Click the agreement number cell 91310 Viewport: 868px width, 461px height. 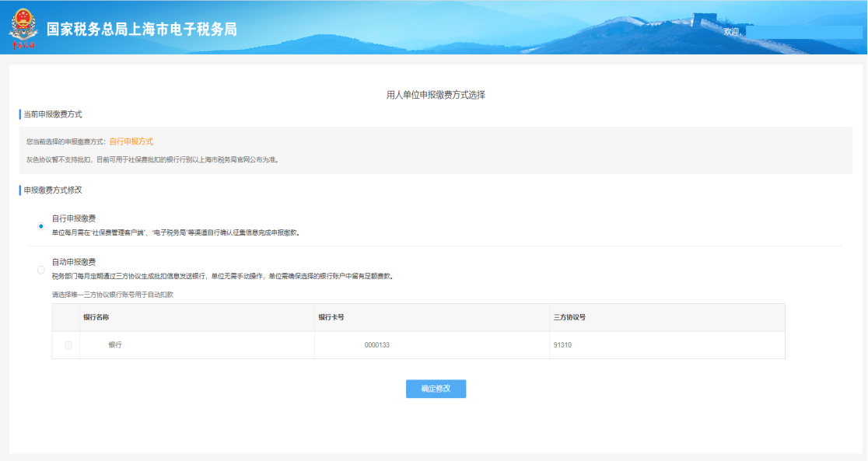562,345
